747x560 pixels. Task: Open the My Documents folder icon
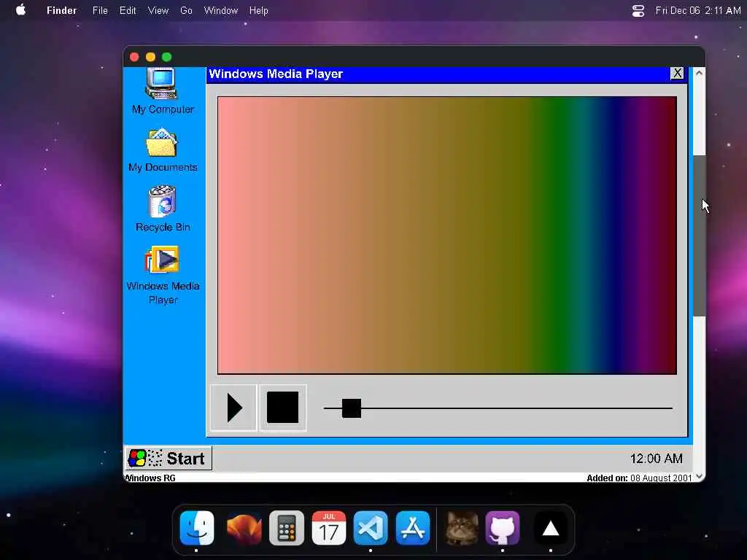[162, 142]
